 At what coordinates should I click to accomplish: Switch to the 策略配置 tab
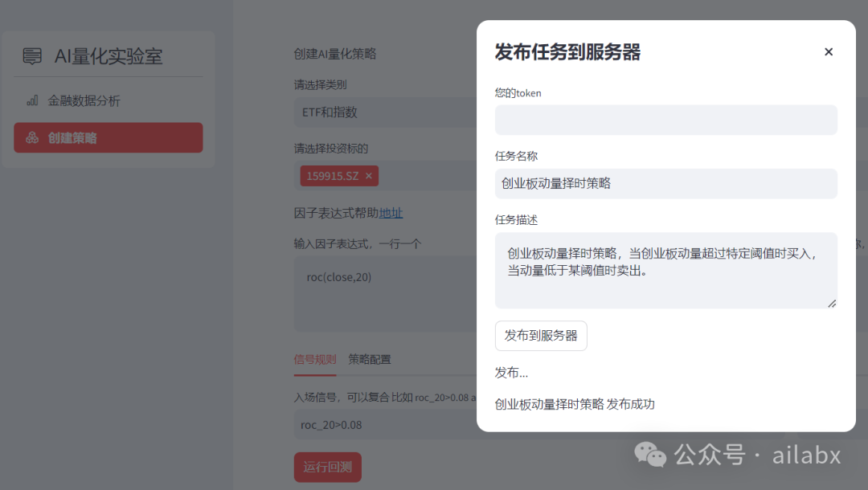[x=370, y=359]
